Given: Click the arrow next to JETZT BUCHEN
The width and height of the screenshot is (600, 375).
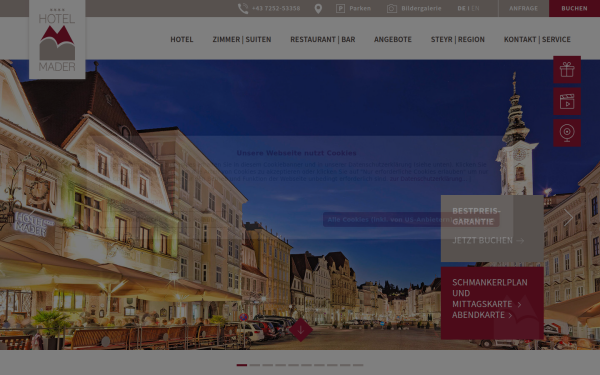Looking at the screenshot, I should pos(520,241).
